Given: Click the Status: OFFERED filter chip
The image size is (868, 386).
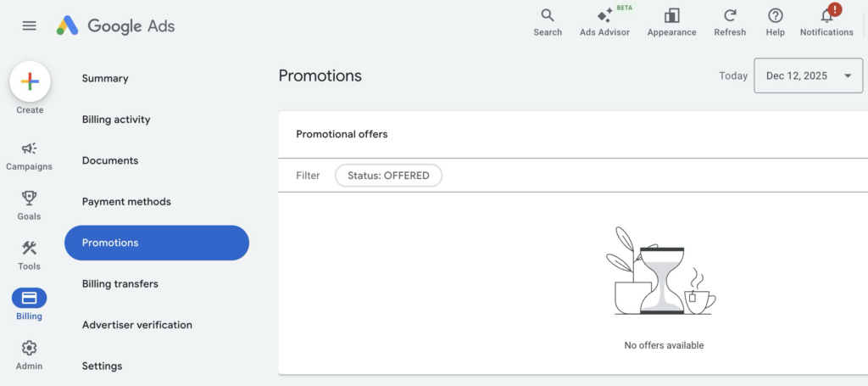Looking at the screenshot, I should pos(388,176).
